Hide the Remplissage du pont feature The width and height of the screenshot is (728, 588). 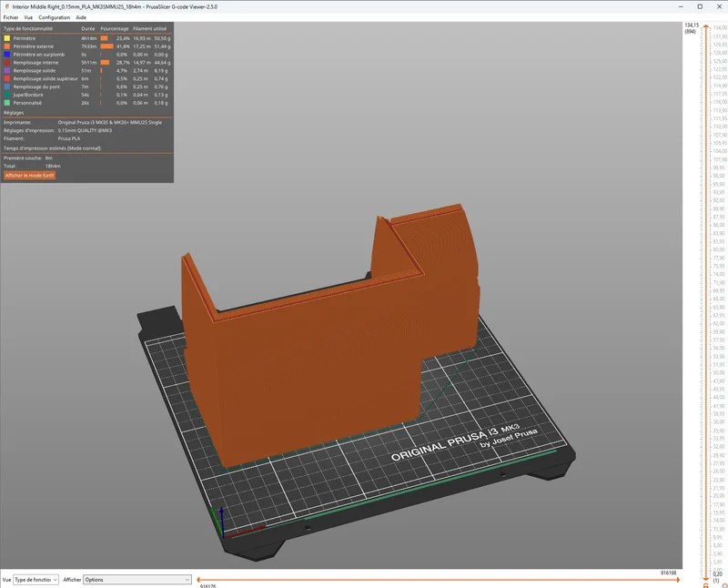click(87, 86)
